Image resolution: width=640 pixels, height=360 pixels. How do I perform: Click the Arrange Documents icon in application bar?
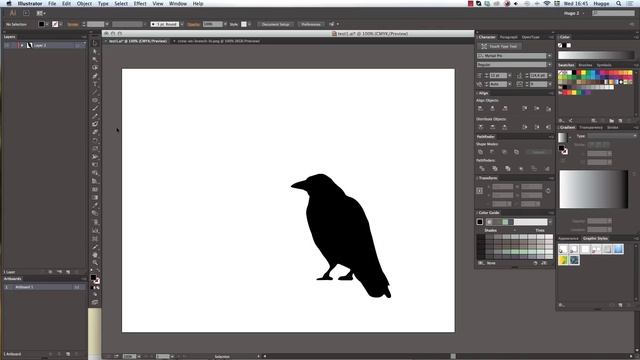point(41,13)
